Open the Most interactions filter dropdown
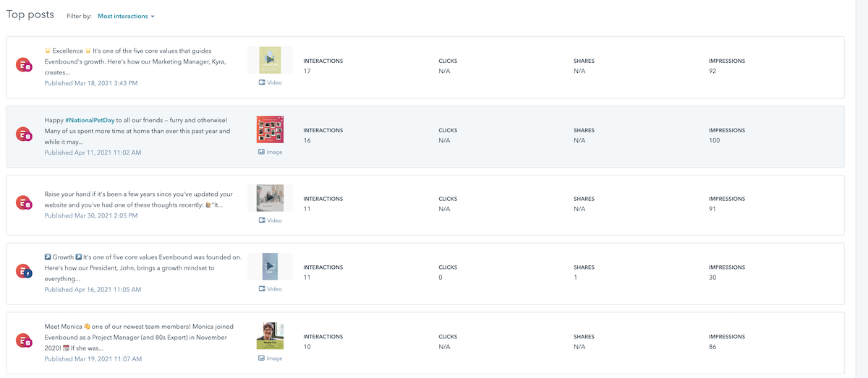Screen dimensions: 868x378 click(x=126, y=16)
